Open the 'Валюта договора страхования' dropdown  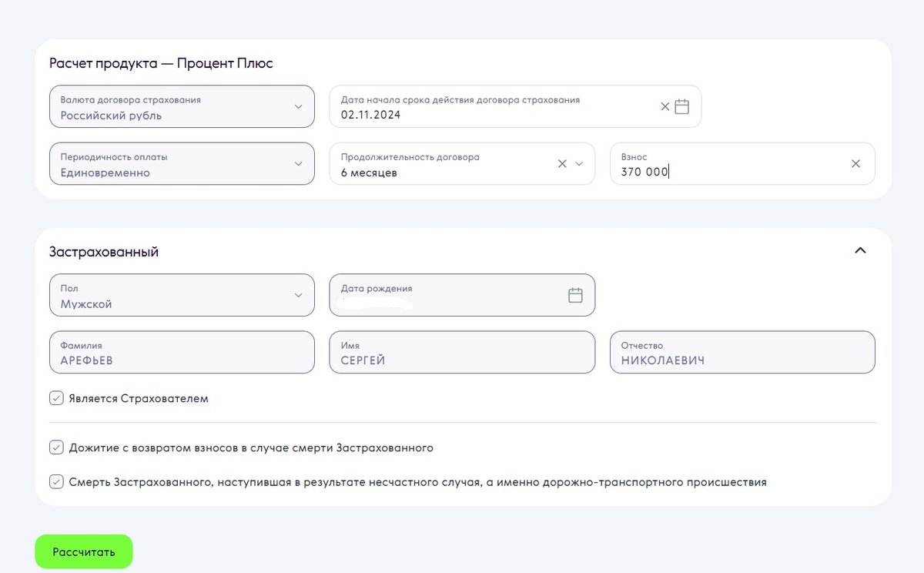181,106
